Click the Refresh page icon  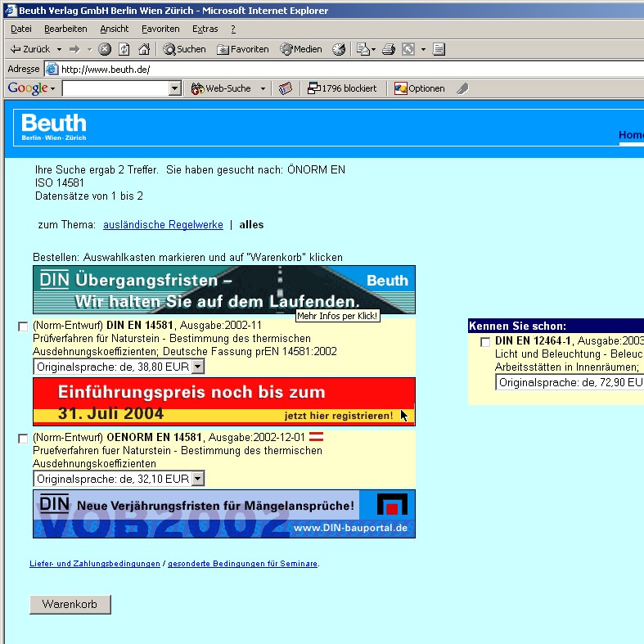124,49
